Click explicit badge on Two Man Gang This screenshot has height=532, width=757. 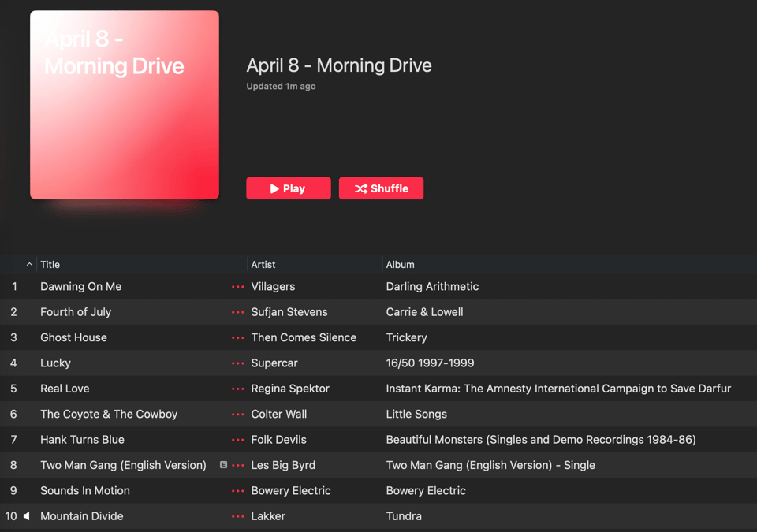pos(223,465)
